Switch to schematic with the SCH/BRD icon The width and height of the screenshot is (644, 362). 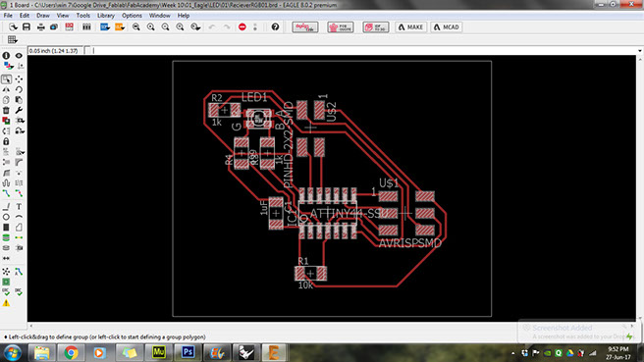point(69,27)
